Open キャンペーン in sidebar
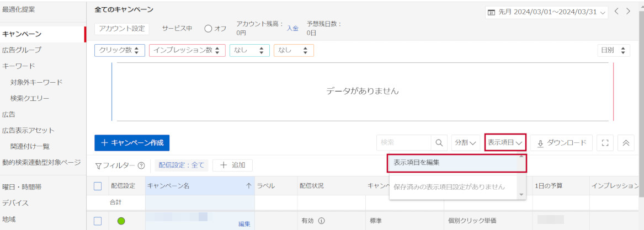 tap(22, 34)
